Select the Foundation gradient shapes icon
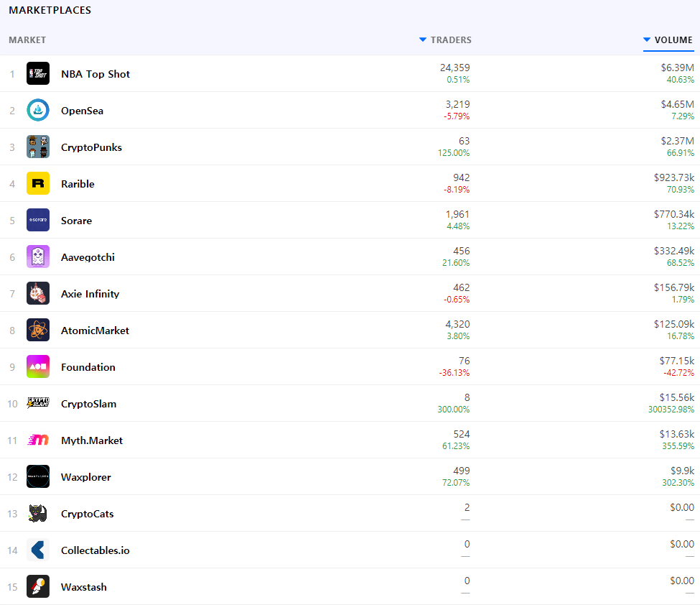 tap(38, 366)
